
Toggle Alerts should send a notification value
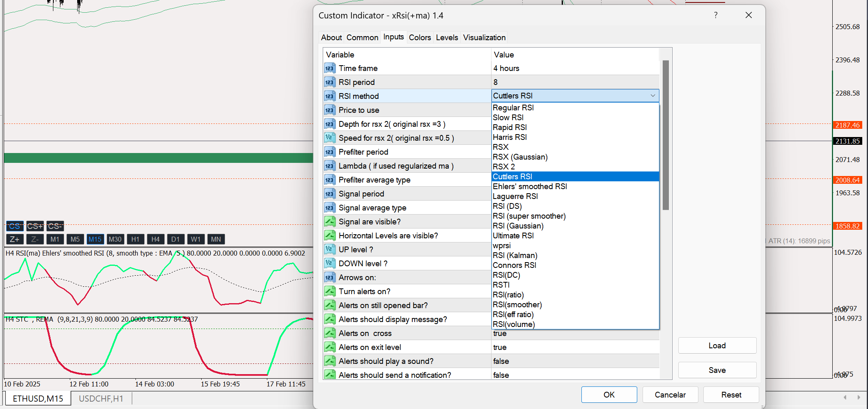(x=575, y=375)
